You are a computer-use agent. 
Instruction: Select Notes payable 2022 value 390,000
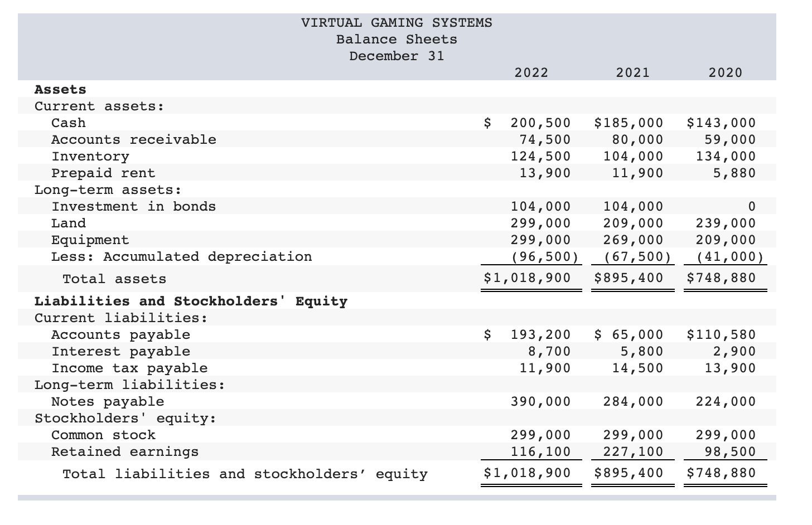click(541, 402)
